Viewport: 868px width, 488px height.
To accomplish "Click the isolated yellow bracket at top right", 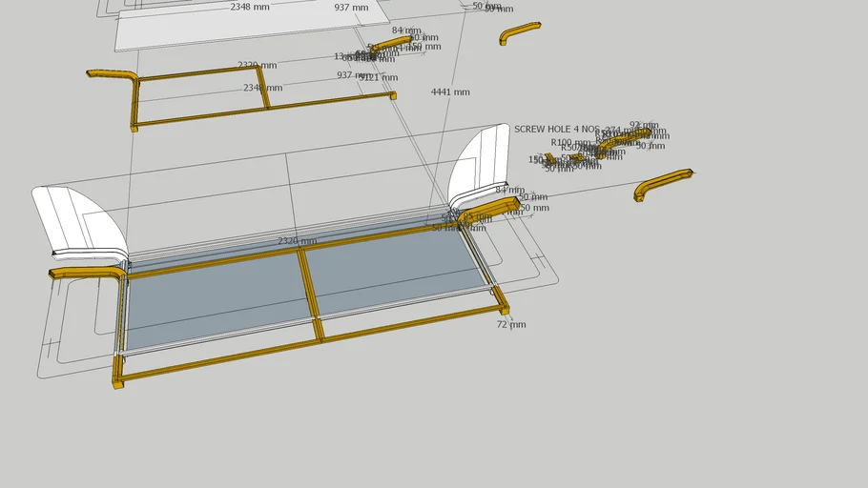I will tap(520, 32).
